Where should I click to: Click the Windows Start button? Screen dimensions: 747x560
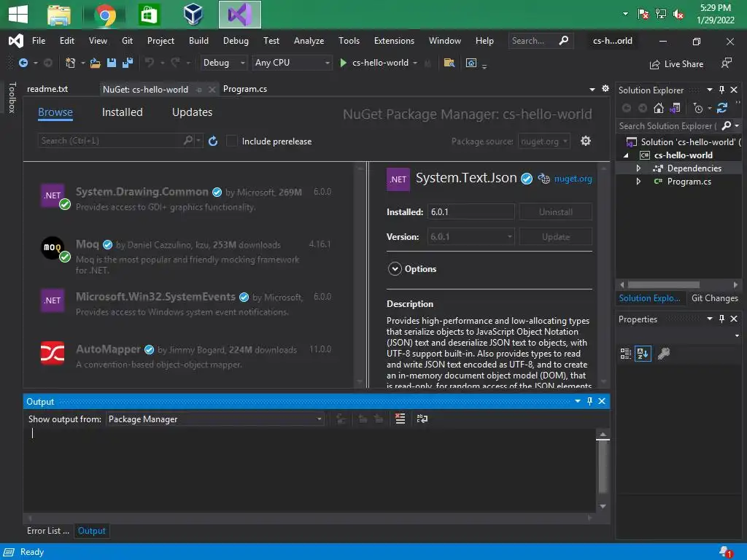pos(18,15)
